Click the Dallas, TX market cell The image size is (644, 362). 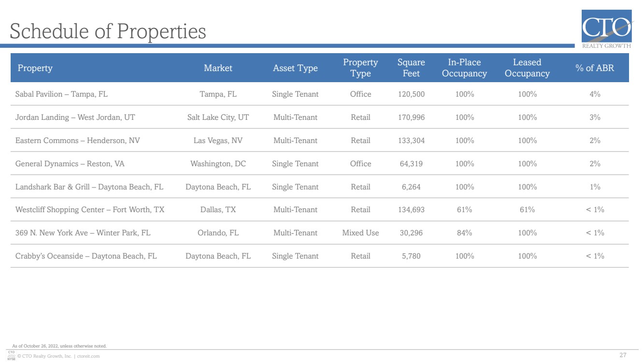218,210
